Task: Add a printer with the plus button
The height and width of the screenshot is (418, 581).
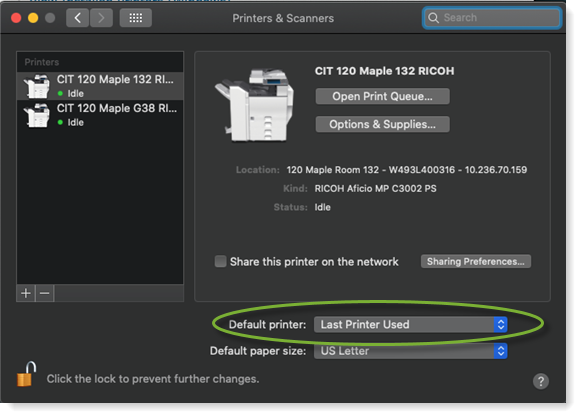Action: 26,293
